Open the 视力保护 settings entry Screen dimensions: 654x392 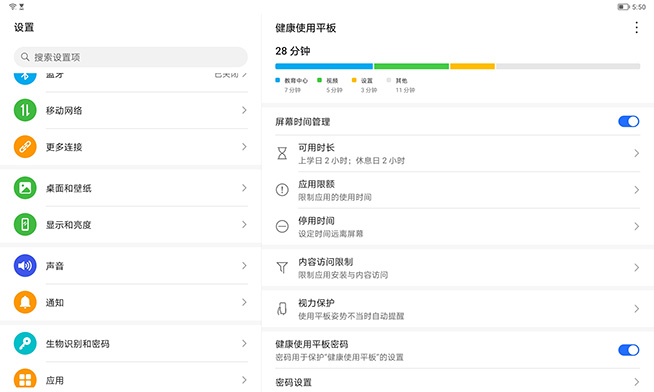[x=458, y=309]
